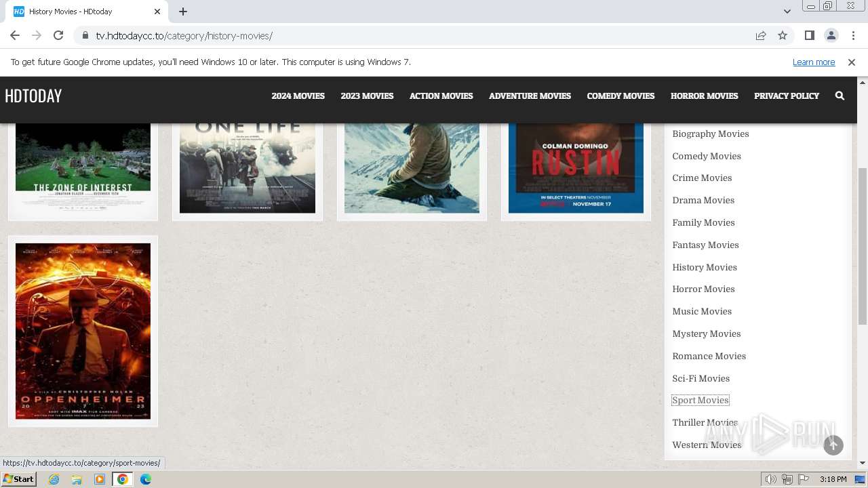Select Fantasy Movies category link
868x488 pixels.
(705, 245)
